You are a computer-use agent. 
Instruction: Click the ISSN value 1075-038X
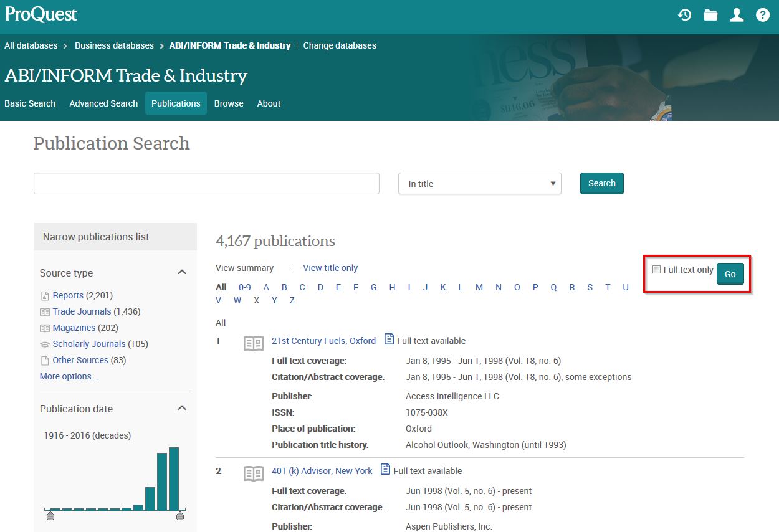click(x=427, y=412)
